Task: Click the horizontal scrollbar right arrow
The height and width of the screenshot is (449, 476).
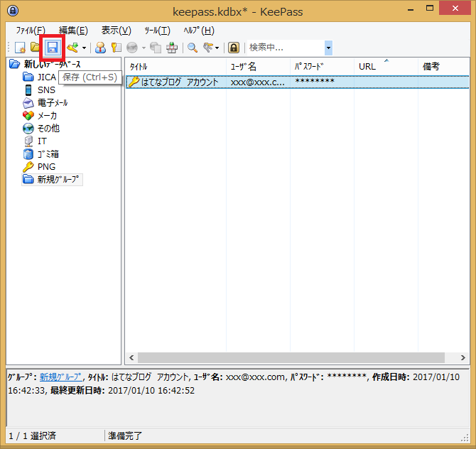Action: 463,357
